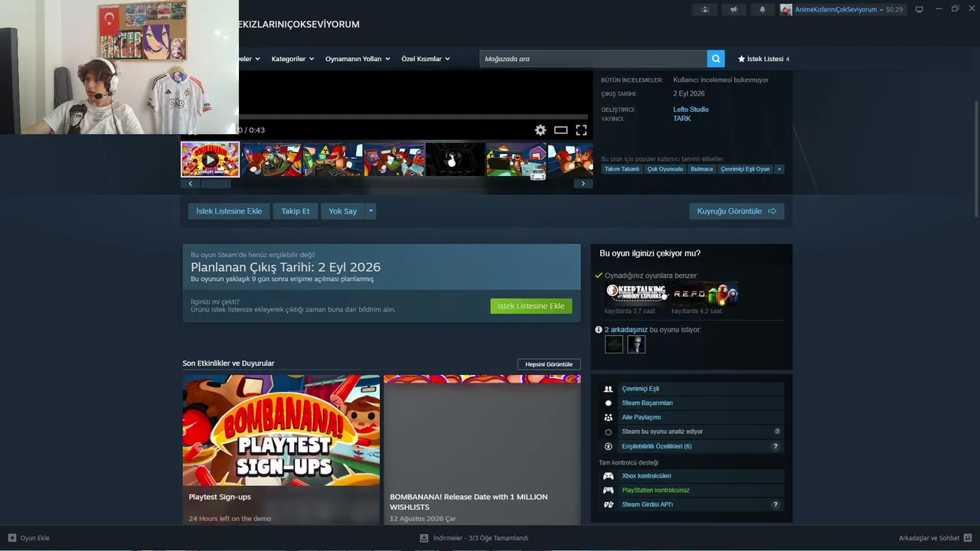Open help for Steam bu oyunu analiz ediyor
This screenshot has height=551, width=980.
(x=777, y=432)
